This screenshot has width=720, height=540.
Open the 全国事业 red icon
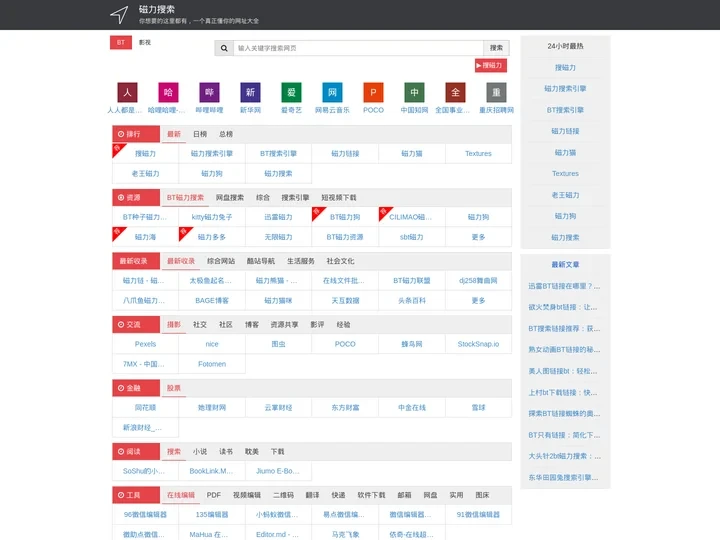click(x=455, y=92)
